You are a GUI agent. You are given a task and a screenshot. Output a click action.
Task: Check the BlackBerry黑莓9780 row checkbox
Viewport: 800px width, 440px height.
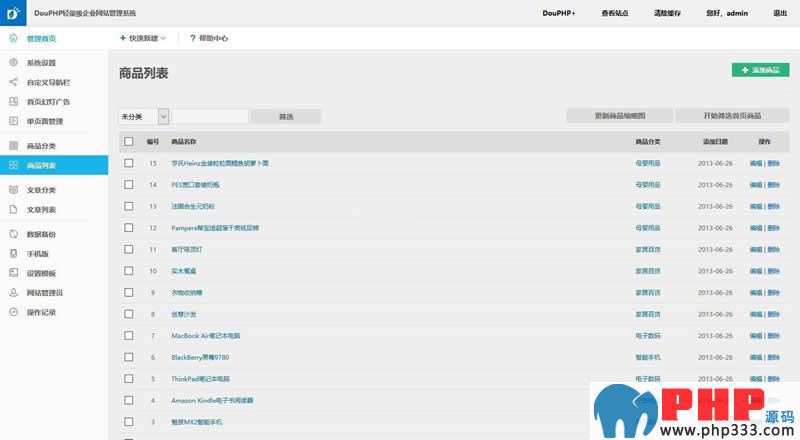click(x=129, y=357)
